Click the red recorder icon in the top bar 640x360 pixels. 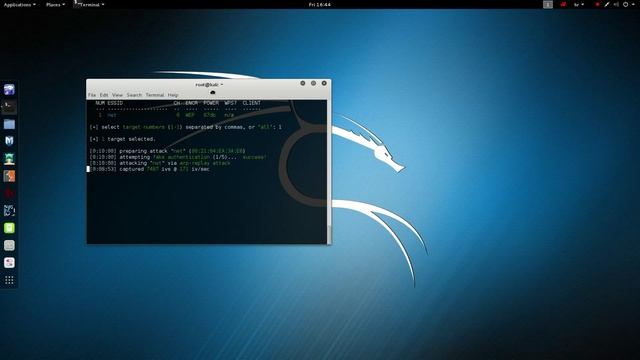click(x=563, y=4)
